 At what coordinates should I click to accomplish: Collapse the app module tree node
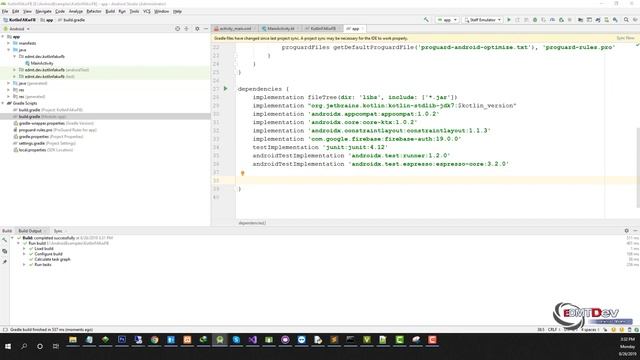pos(3,37)
